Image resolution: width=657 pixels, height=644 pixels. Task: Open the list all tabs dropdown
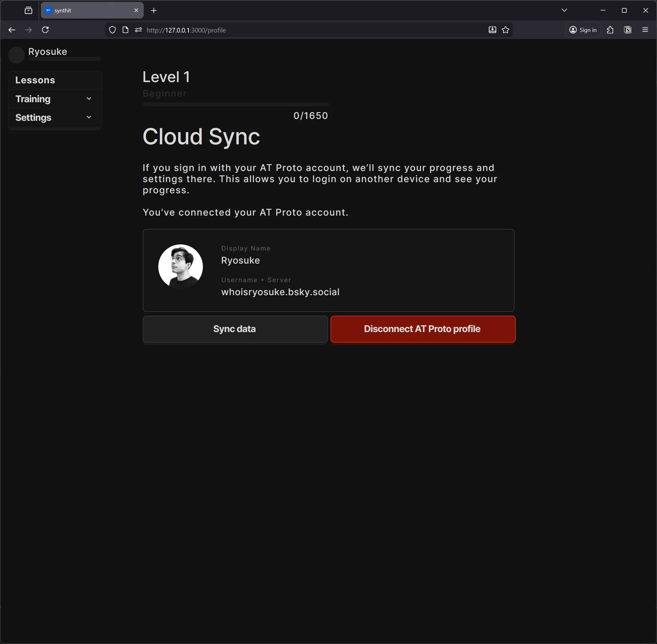pos(564,10)
